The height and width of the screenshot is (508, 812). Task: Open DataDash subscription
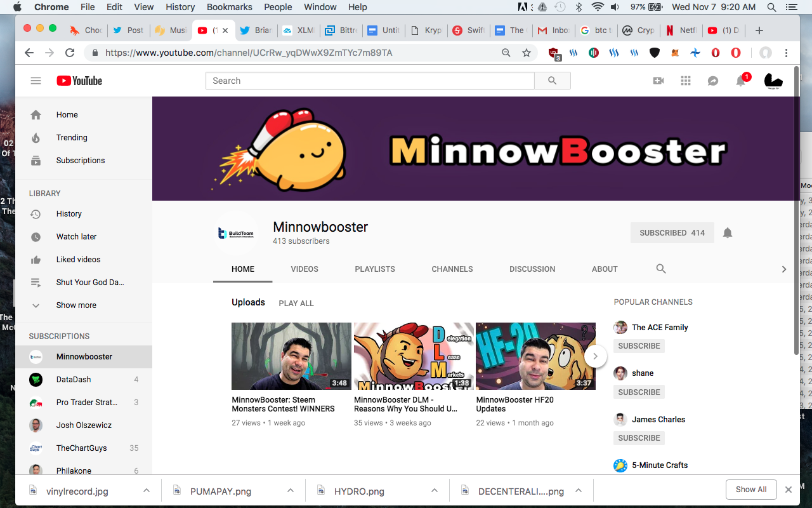pyautogui.click(x=84, y=380)
